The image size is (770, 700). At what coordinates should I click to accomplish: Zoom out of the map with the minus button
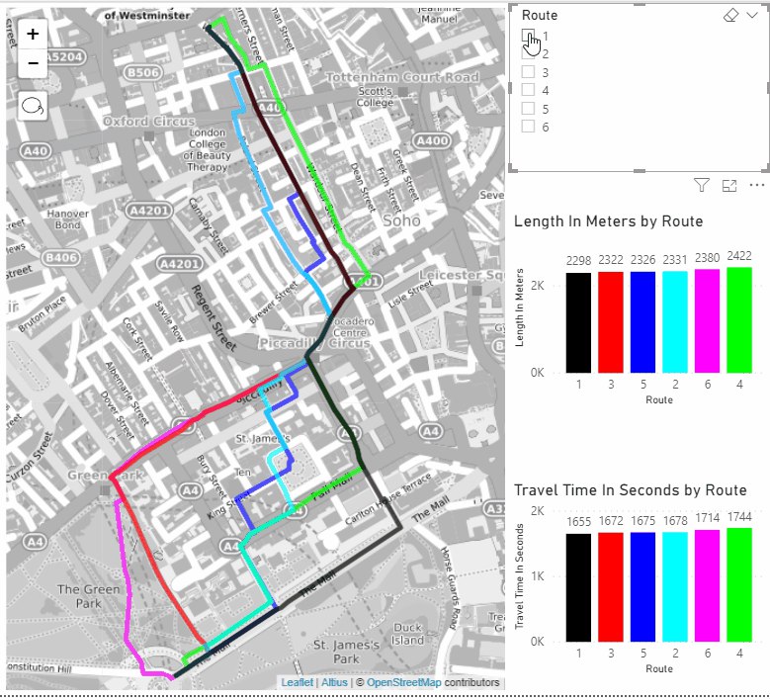pos(33,63)
